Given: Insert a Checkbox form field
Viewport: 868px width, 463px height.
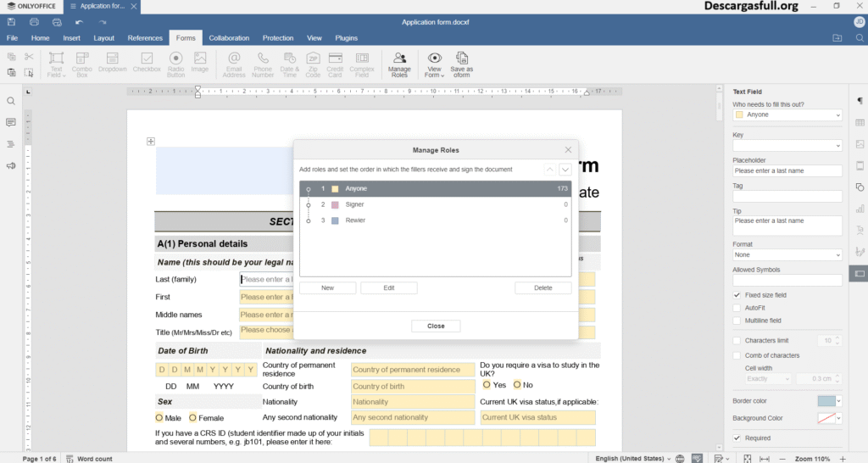Looking at the screenshot, I should 146,64.
